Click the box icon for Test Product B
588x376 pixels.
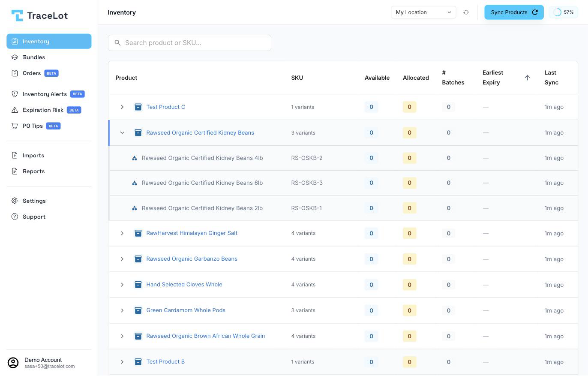point(138,362)
